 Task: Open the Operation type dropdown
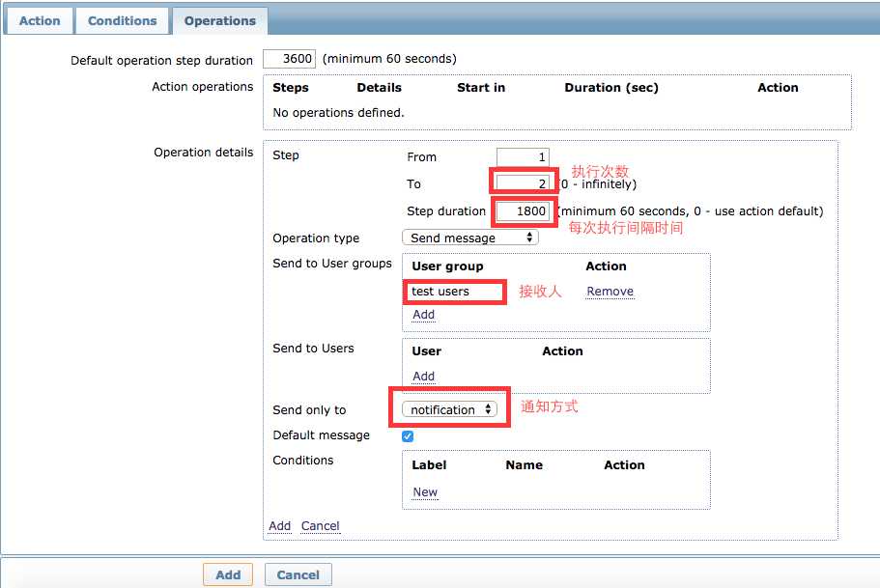470,238
